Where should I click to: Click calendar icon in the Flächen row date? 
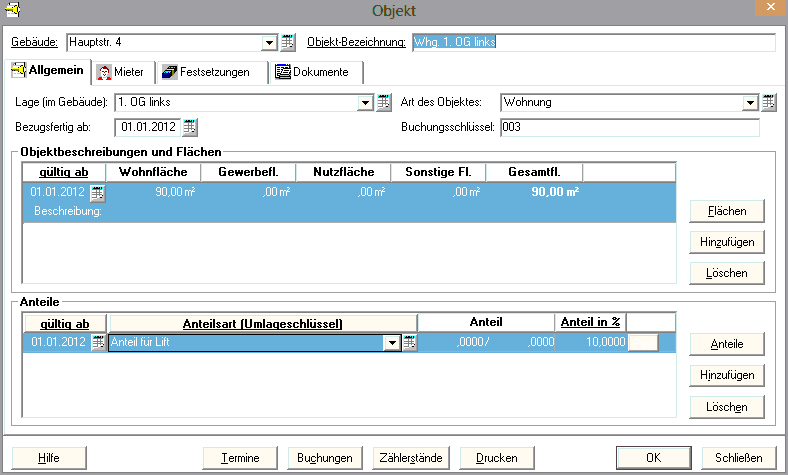[97, 193]
